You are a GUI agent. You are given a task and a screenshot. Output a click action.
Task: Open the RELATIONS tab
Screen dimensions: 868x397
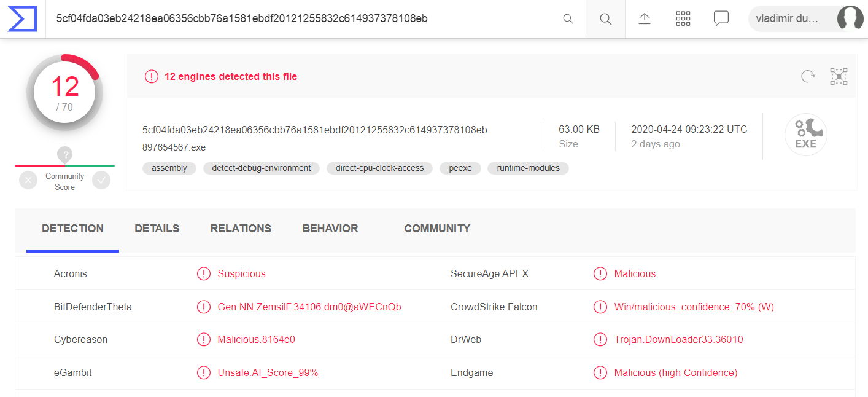241,229
